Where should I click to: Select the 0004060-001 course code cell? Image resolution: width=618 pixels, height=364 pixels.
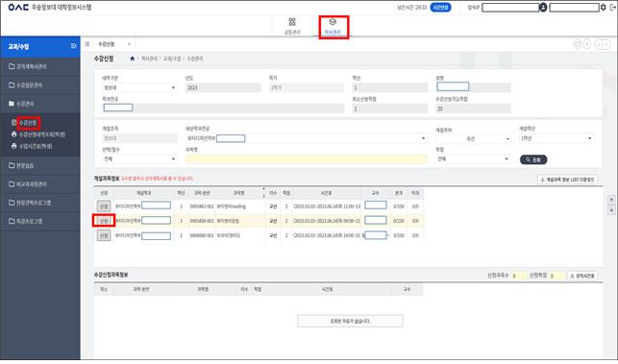pos(202,235)
